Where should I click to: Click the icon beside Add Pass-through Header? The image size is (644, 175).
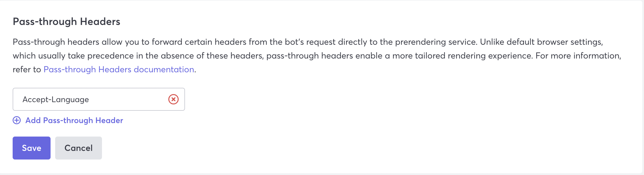tap(17, 120)
